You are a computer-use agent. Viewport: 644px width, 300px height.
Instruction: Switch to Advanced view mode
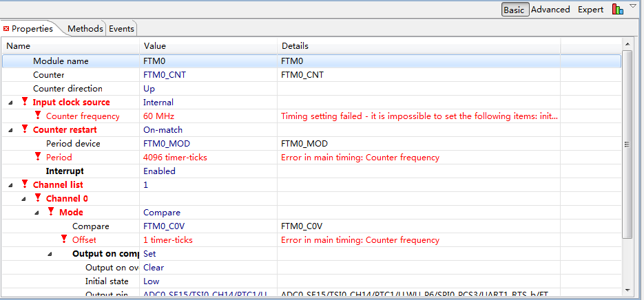pos(550,10)
